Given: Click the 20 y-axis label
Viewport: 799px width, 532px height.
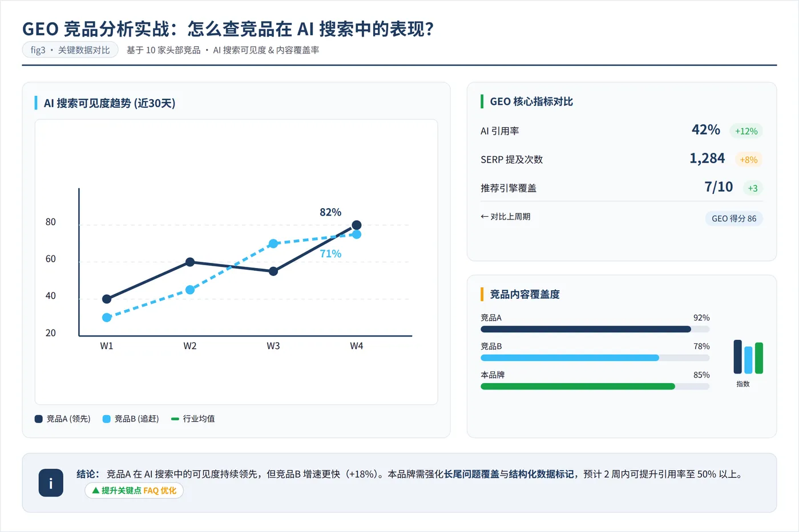Looking at the screenshot, I should [x=51, y=333].
